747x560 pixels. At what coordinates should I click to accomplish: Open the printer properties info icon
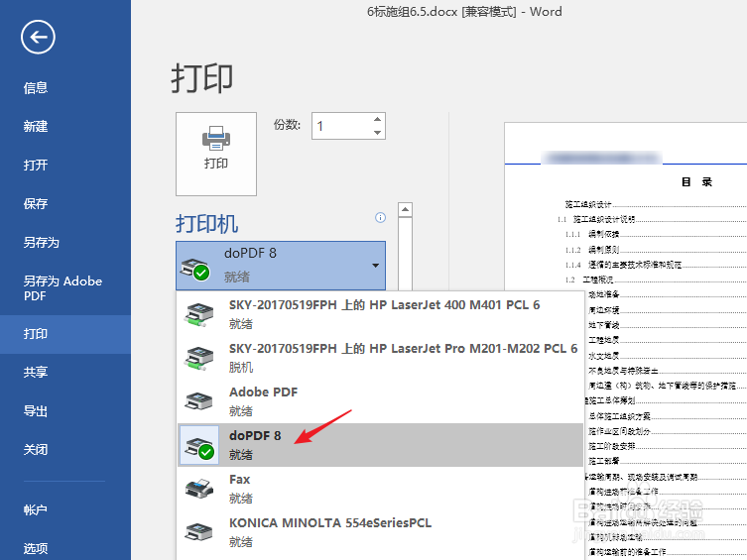[x=380, y=217]
